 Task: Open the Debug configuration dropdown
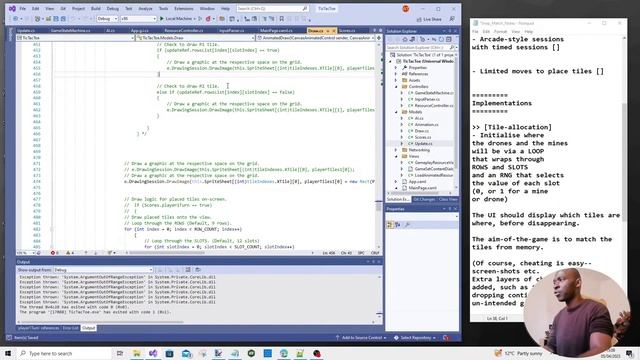[x=107, y=19]
